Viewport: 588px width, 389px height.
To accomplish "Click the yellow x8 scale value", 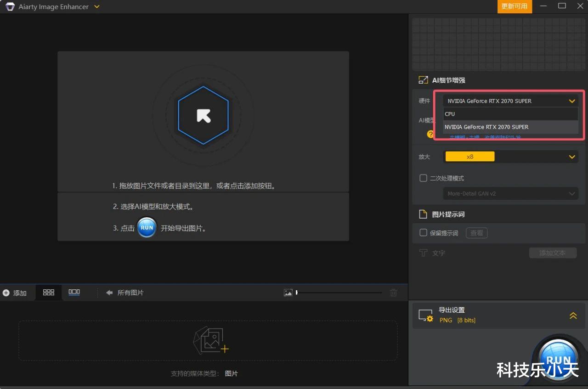I will coord(470,157).
